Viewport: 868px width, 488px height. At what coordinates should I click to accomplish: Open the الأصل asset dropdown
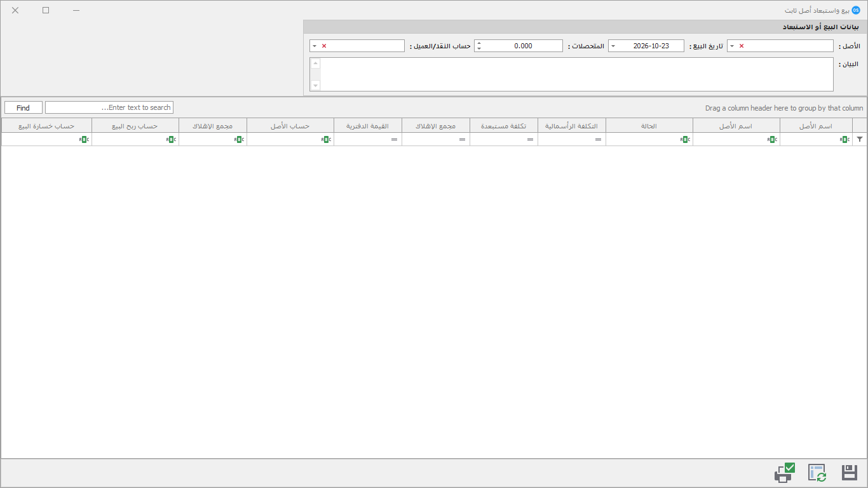click(732, 46)
